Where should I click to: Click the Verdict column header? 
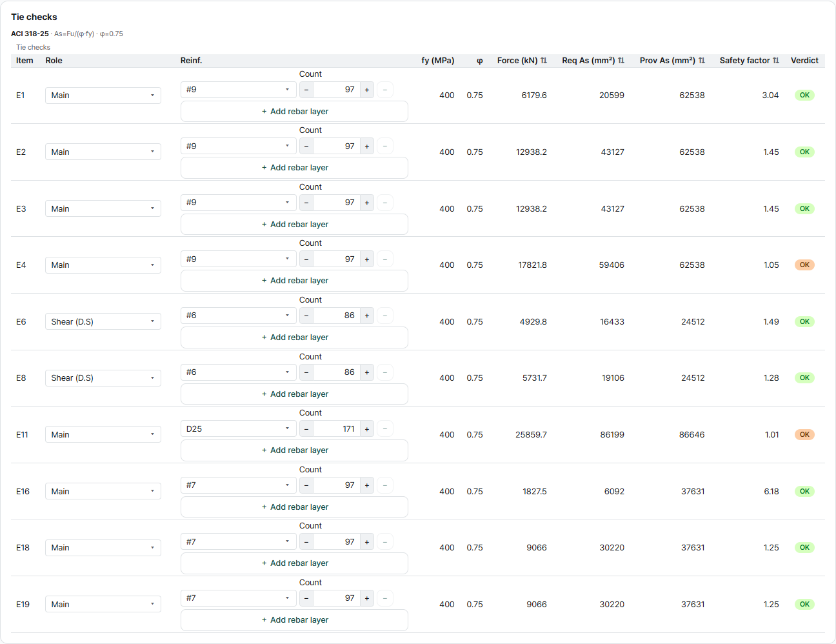tap(804, 61)
